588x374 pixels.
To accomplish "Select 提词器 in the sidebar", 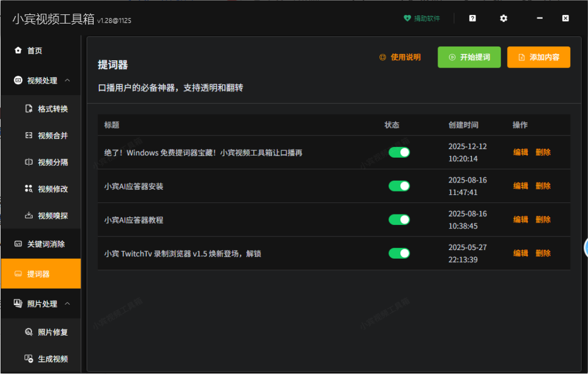I will (x=40, y=274).
